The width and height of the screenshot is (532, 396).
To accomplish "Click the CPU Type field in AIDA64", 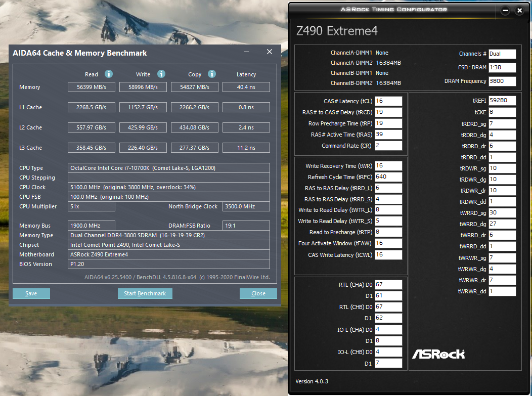I will (168, 168).
